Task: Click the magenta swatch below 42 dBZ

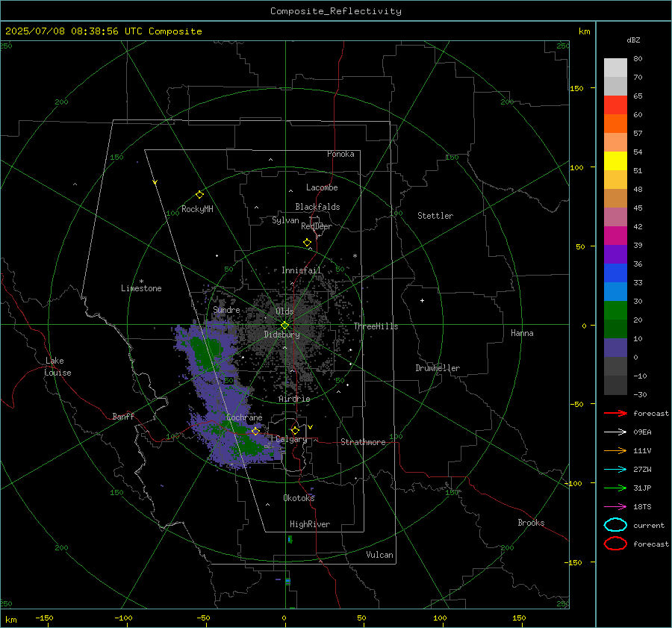Action: 615,236
